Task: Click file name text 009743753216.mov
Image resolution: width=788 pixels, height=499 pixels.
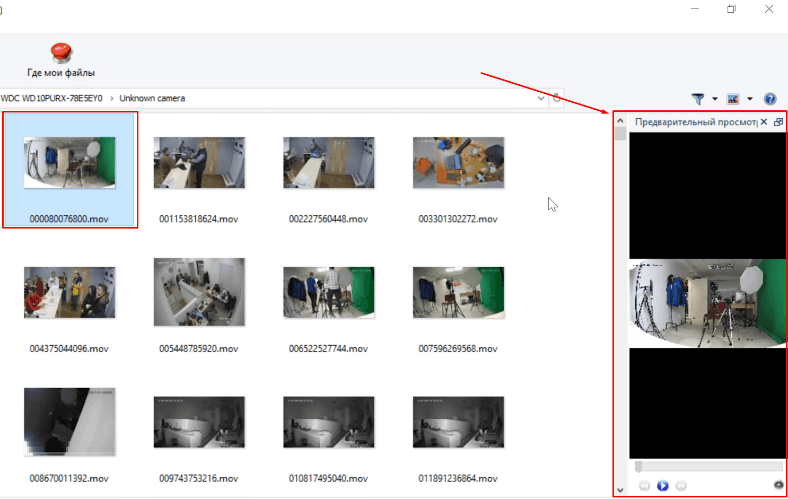Action: point(199,478)
